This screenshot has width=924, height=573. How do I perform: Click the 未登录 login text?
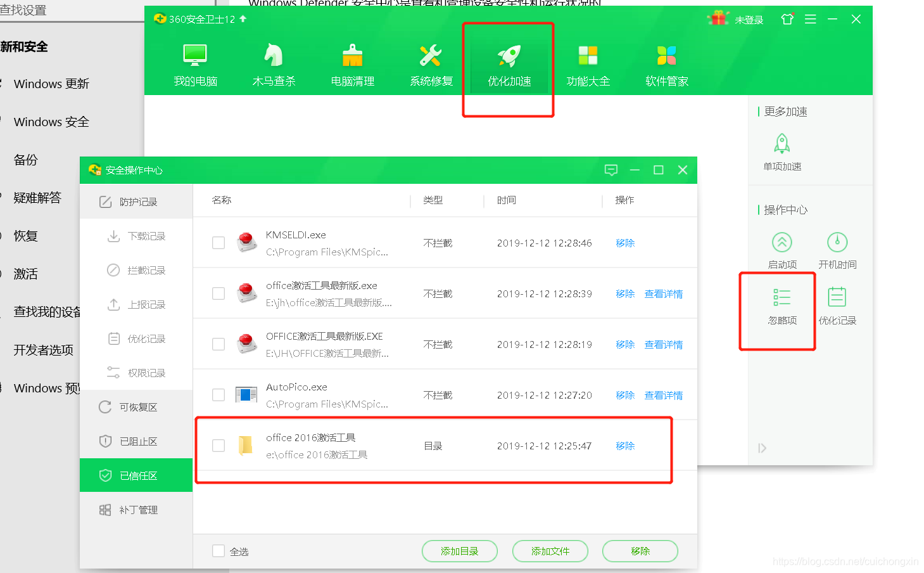click(x=749, y=20)
